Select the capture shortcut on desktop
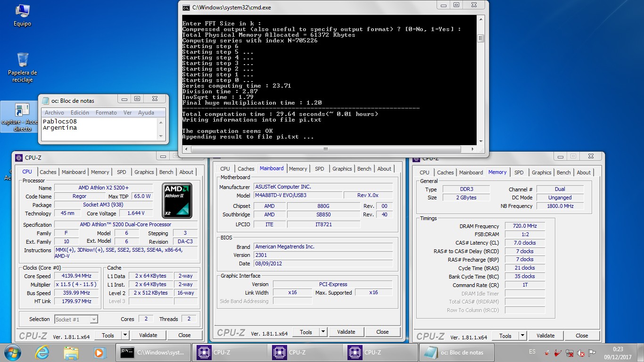644x362 pixels. tap(19, 117)
